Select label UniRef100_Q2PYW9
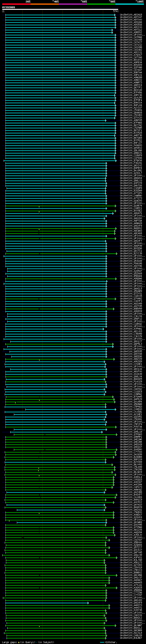Screen dimensions: 146x644 click(131, 67)
